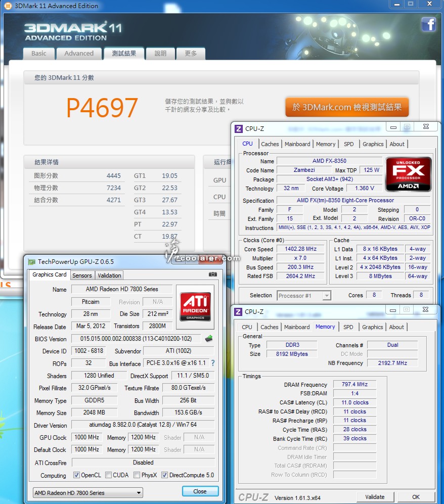Click the NB Frequency value 2192.7 MHz
The image size is (444, 504).
point(392,363)
